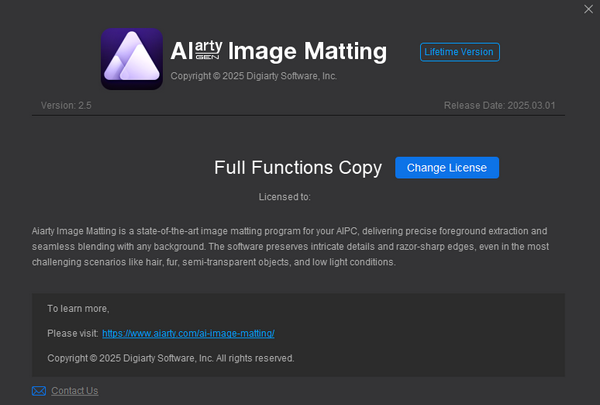
Task: Click the Release Date: 2025.03.01 text
Action: click(x=500, y=106)
